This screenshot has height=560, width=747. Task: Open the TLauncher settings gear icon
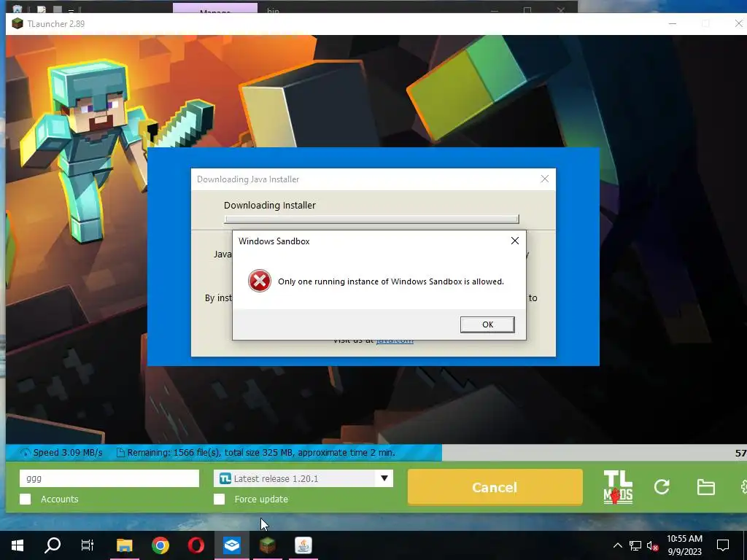point(743,486)
